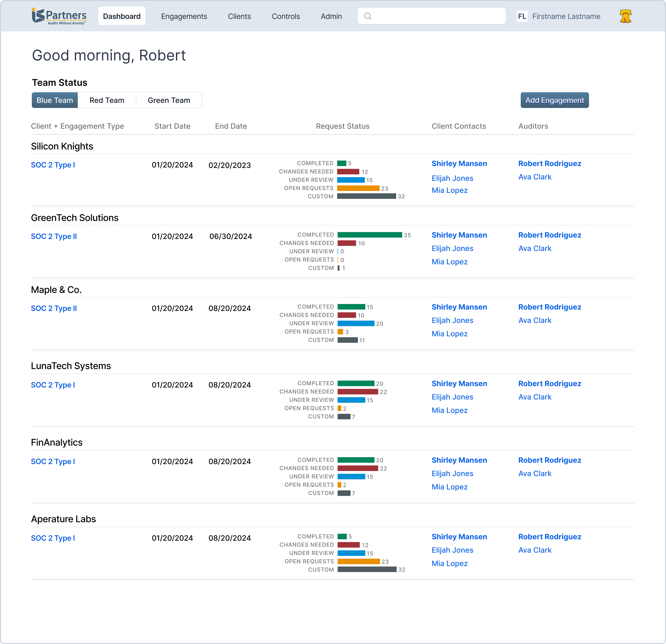
Task: Open GreenTech Solutions SOC 2 Type II link
Action: pos(54,237)
